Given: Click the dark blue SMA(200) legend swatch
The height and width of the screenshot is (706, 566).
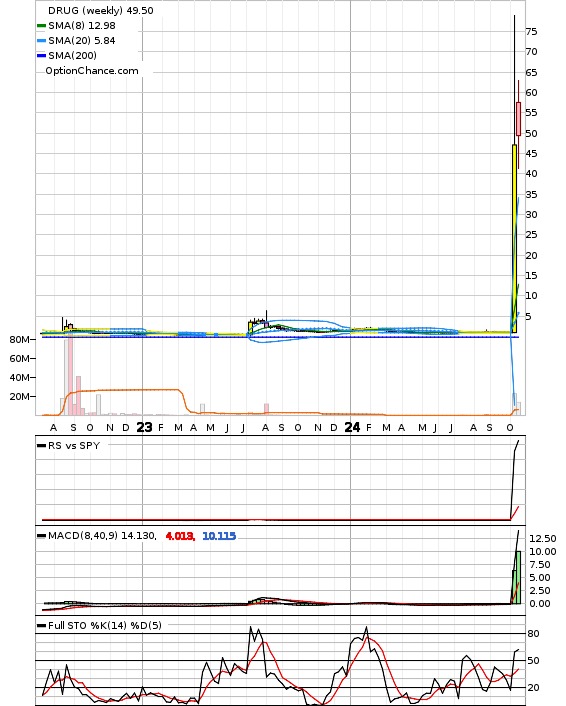Looking at the screenshot, I should (41, 55).
